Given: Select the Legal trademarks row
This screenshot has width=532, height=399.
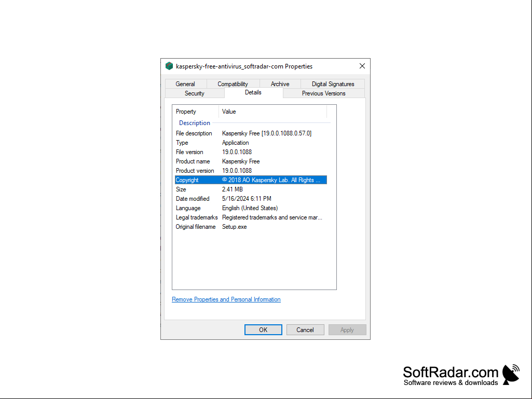Looking at the screenshot, I should [251, 217].
